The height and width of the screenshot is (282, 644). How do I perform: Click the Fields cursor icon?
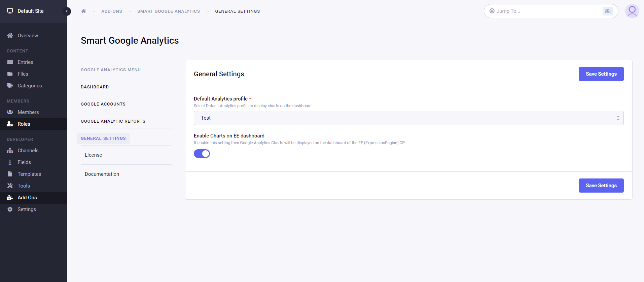point(10,162)
